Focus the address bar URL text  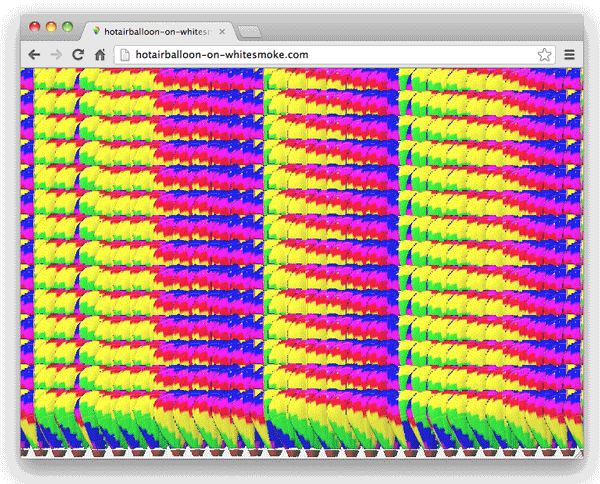pyautogui.click(x=222, y=55)
